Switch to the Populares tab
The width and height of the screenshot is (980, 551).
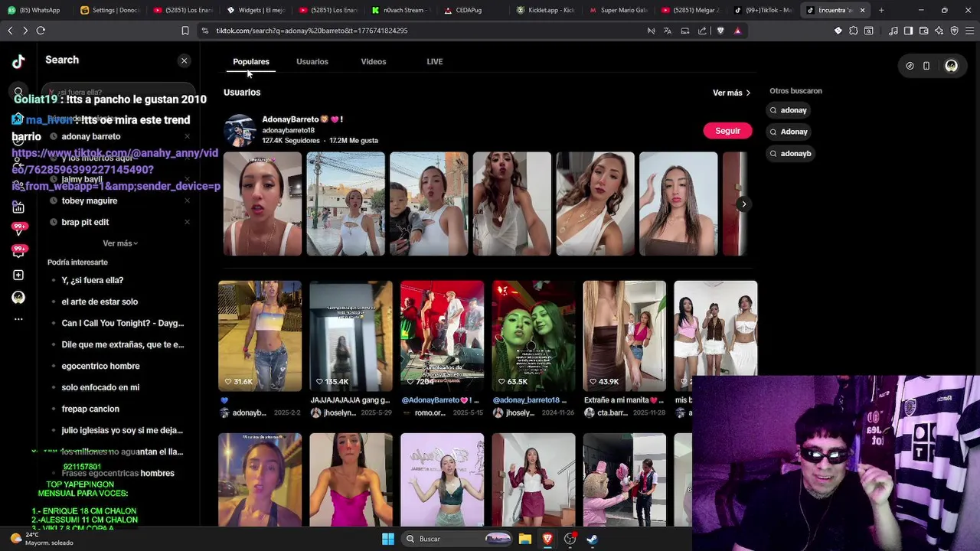251,61
